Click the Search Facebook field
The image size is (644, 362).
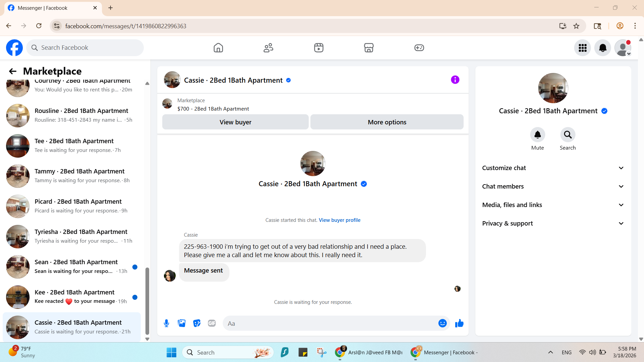85,48
